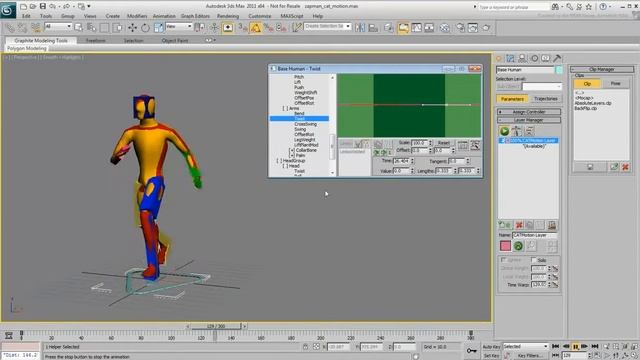The width and height of the screenshot is (640, 360).
Task: Open the Graph Editors menu
Action: coord(195,16)
